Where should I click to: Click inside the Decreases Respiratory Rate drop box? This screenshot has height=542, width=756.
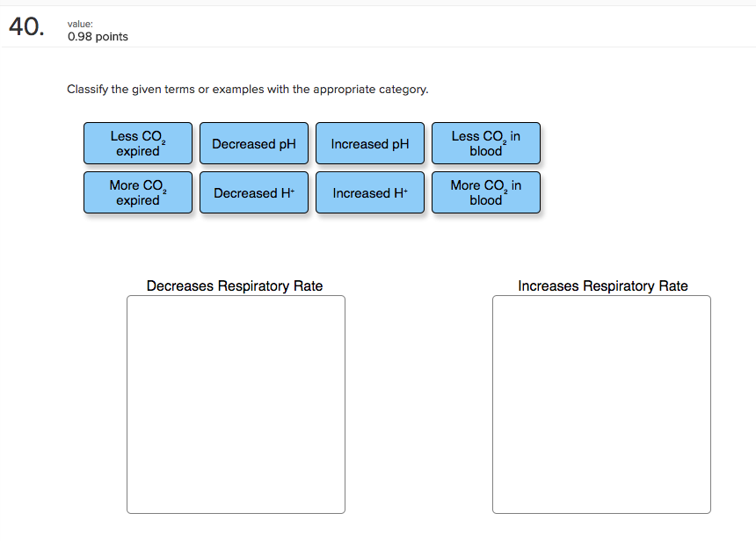click(236, 404)
